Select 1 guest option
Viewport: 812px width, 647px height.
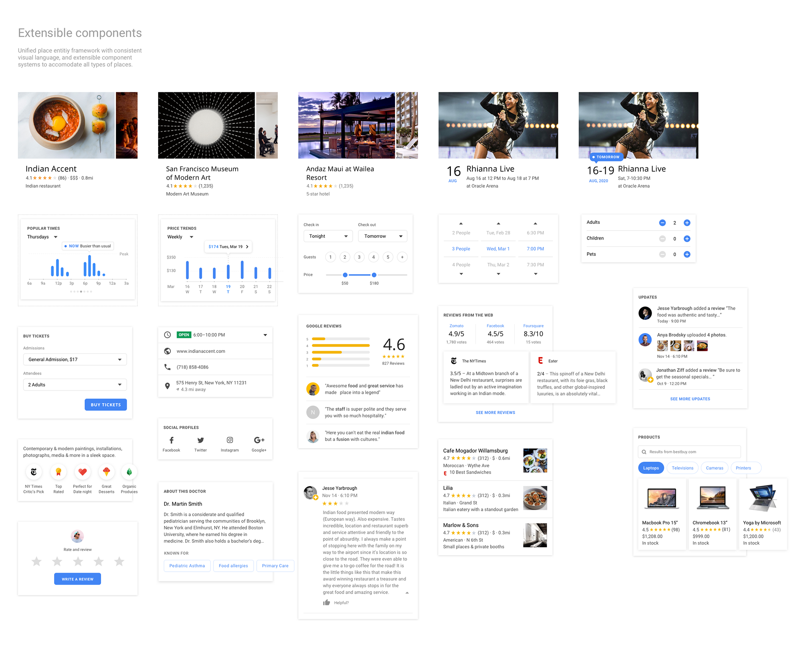[x=330, y=257]
